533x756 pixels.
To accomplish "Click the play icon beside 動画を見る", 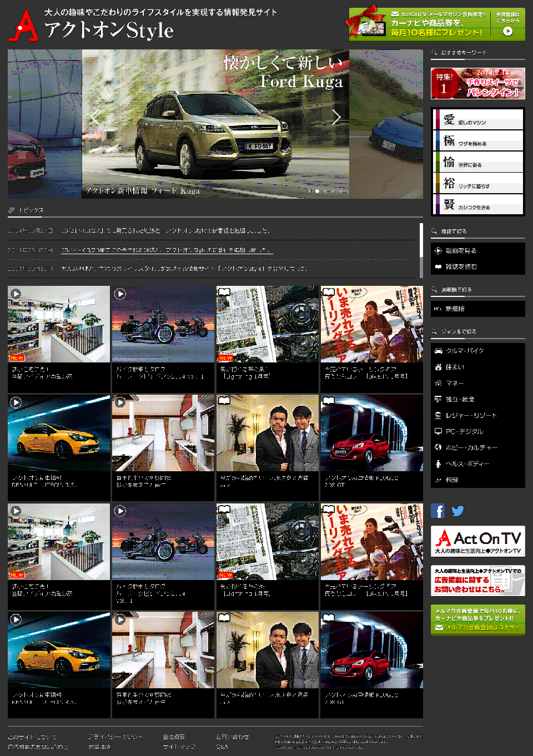I will tap(438, 250).
